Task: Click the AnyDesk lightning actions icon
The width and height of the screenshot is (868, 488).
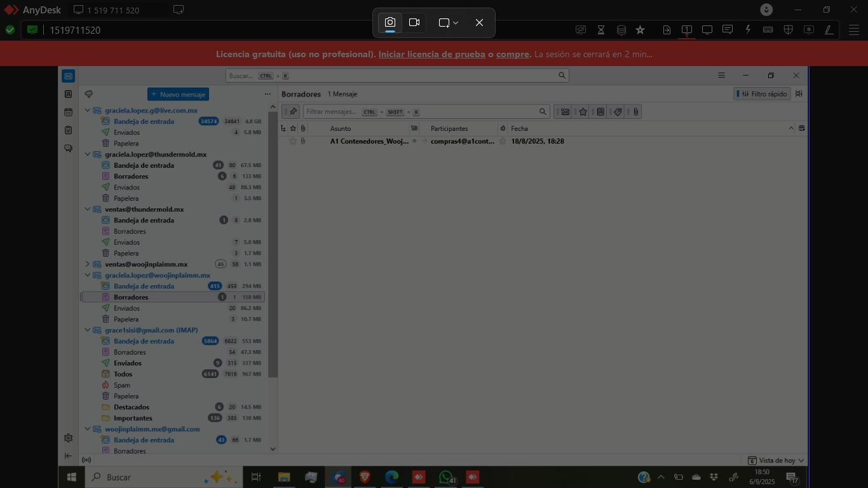Action: click(748, 30)
